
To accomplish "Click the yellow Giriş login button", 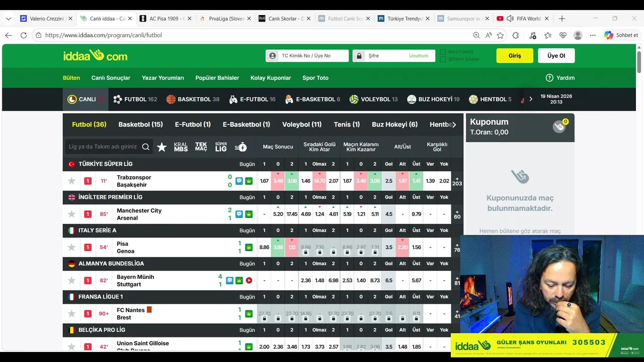I will click(515, 56).
